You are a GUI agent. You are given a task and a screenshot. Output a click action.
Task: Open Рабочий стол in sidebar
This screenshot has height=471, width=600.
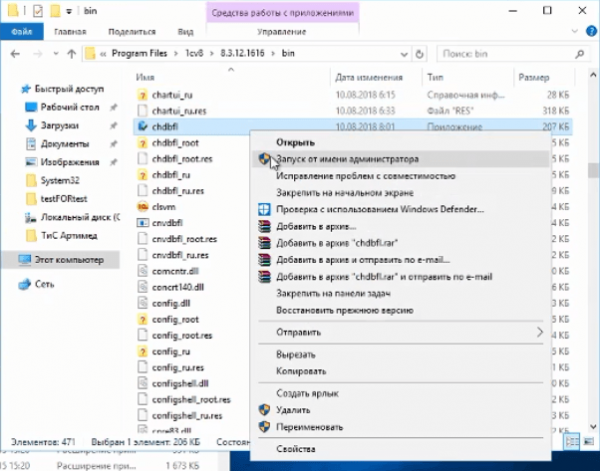pos(70,107)
